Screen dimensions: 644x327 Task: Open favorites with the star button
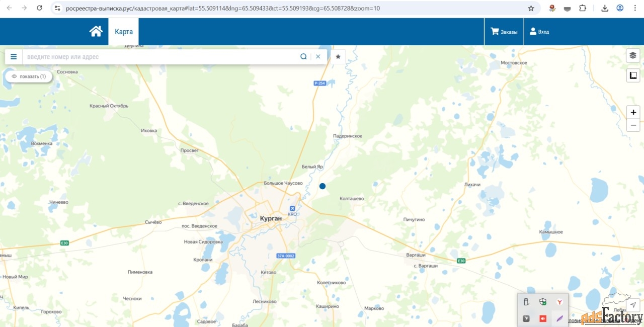tap(338, 57)
